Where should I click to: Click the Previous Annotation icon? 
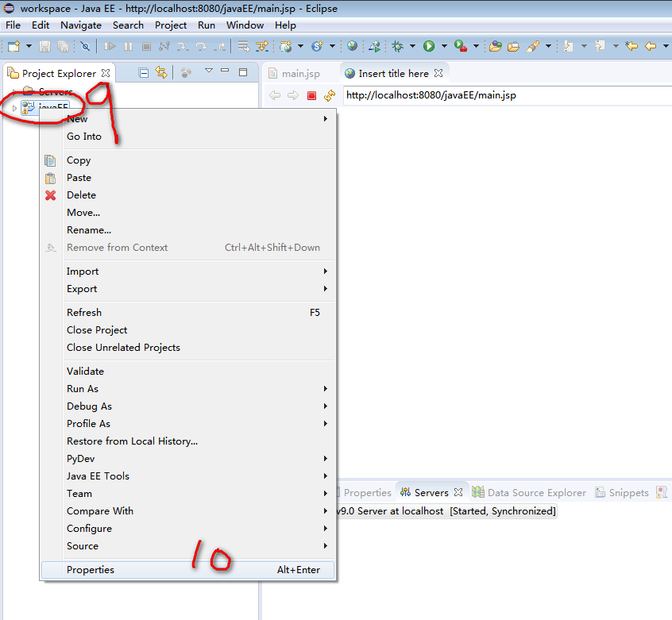point(600,46)
